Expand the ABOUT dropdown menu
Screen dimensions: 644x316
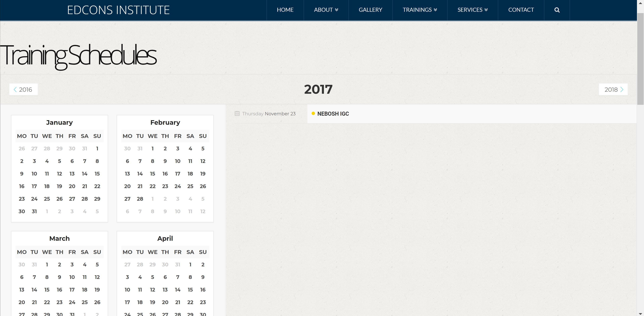326,10
